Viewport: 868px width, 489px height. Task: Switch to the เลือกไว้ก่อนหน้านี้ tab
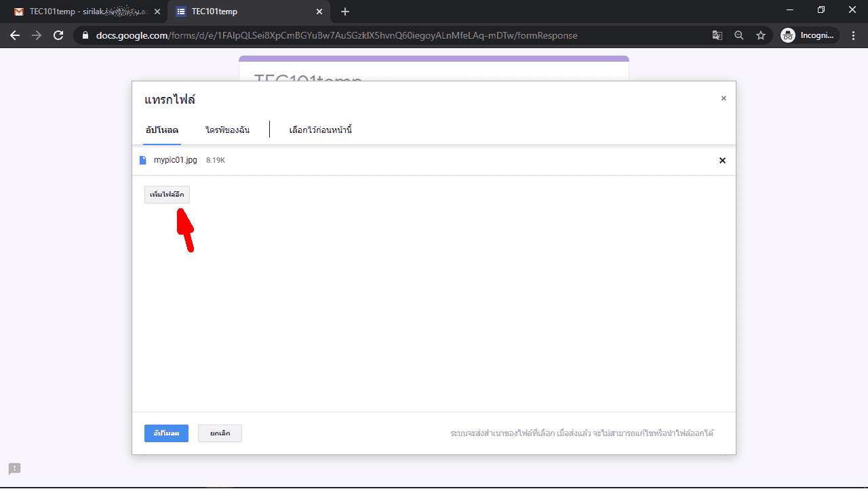coord(320,130)
